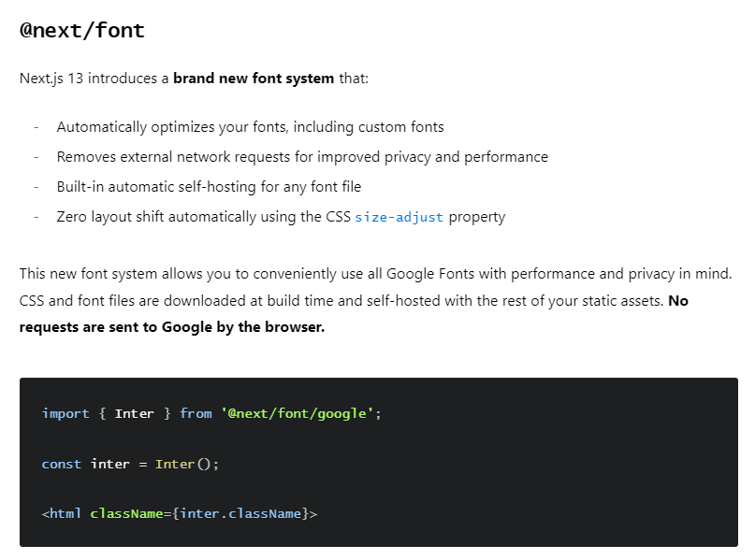Viewport: 755px width, 560px height.
Task: Click 'Removes external network requests' bullet
Action: pyautogui.click(x=302, y=157)
